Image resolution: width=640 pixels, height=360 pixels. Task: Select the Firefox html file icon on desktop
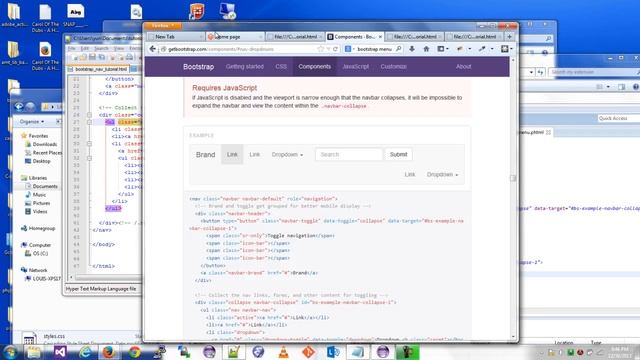tap(45, 55)
